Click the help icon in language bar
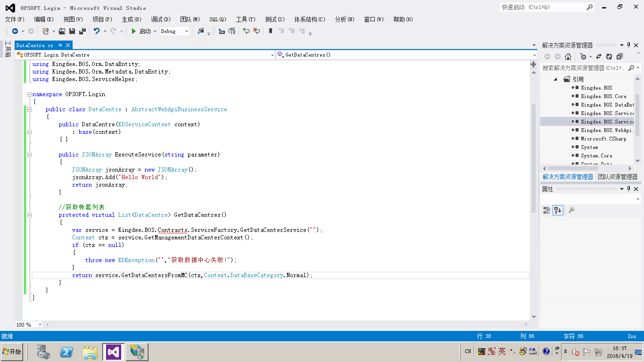 [x=546, y=351]
